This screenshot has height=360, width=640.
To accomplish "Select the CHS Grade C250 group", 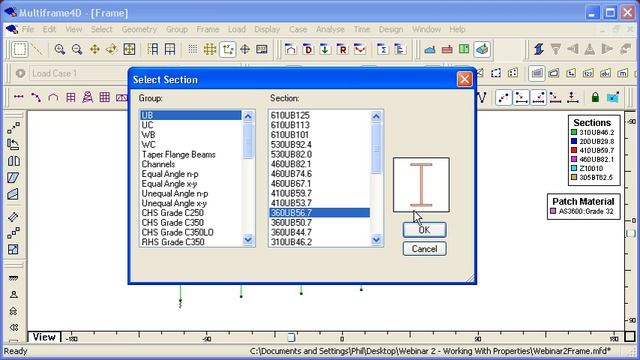I will point(191,213).
